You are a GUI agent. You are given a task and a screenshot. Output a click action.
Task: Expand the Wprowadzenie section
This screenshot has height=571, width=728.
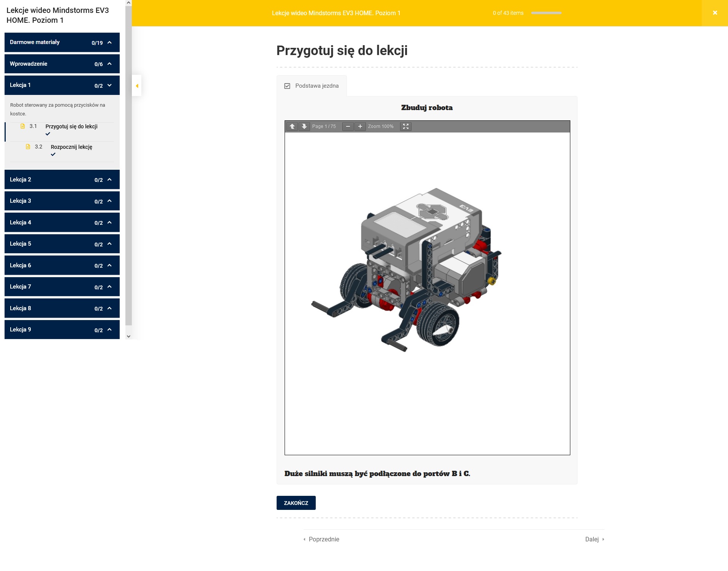[62, 64]
